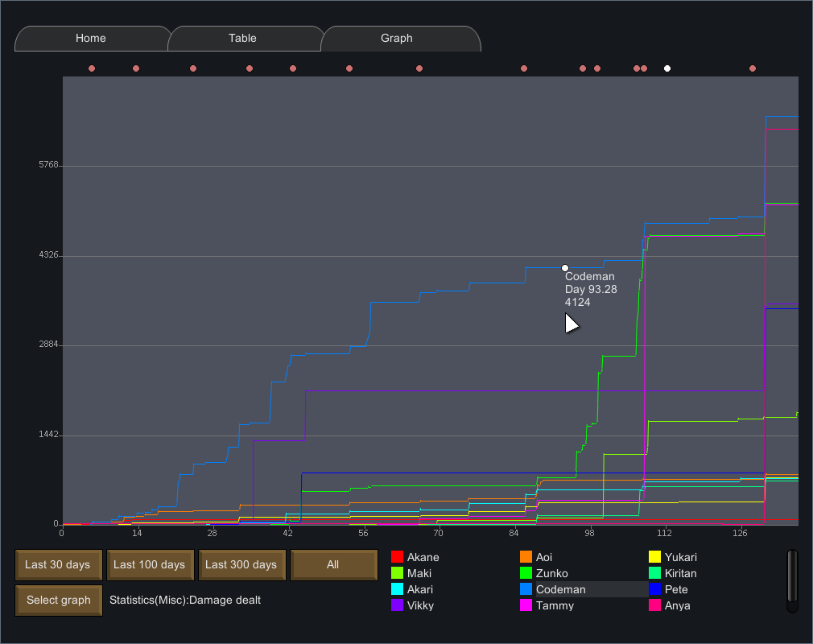Click the pink Anya color swatch
The height and width of the screenshot is (644, 813).
[x=655, y=605]
